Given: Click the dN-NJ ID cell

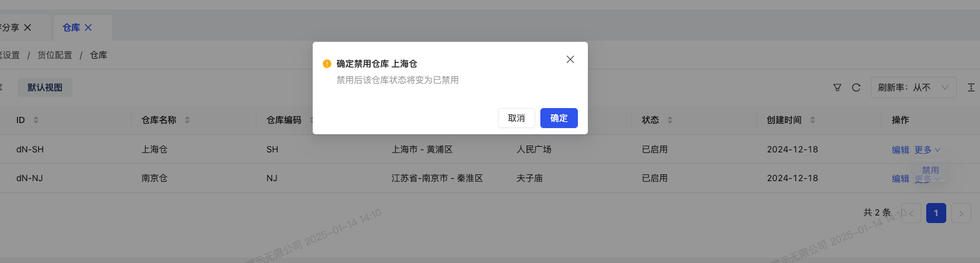Looking at the screenshot, I should [29, 179].
